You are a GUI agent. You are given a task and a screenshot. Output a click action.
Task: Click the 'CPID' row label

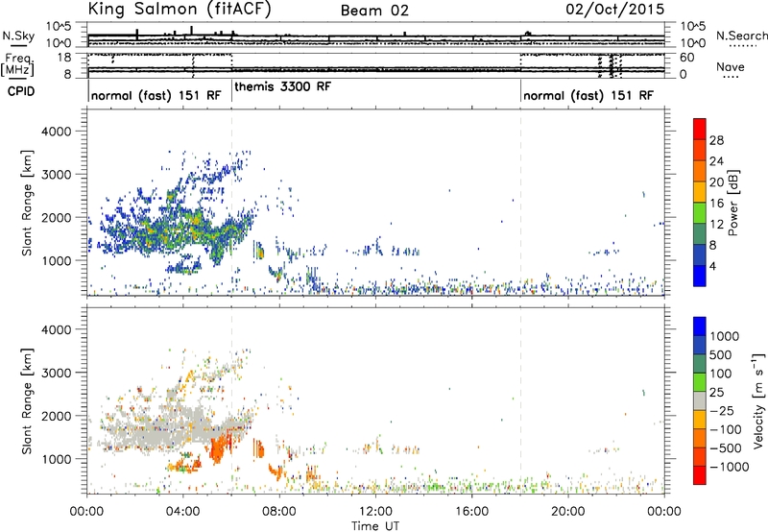coord(21,91)
